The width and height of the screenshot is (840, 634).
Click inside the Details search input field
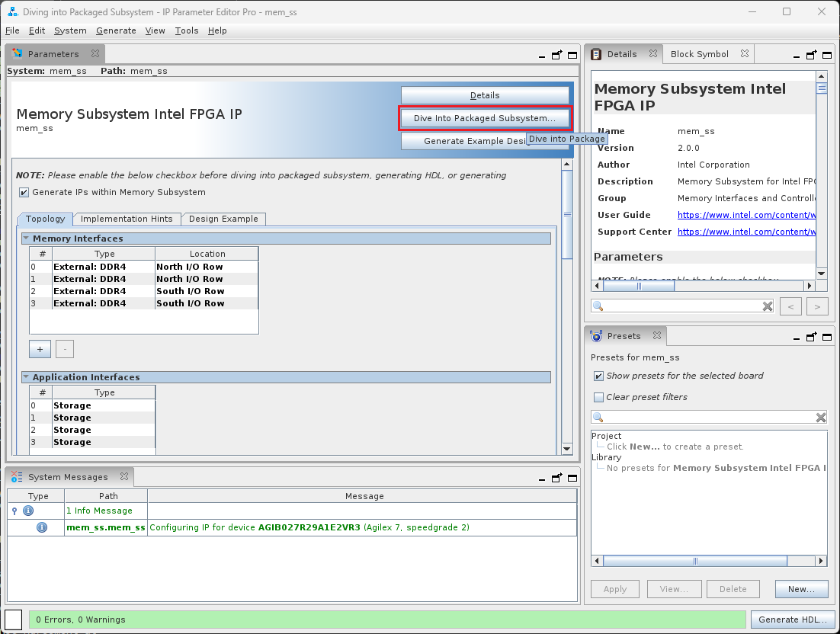point(678,306)
